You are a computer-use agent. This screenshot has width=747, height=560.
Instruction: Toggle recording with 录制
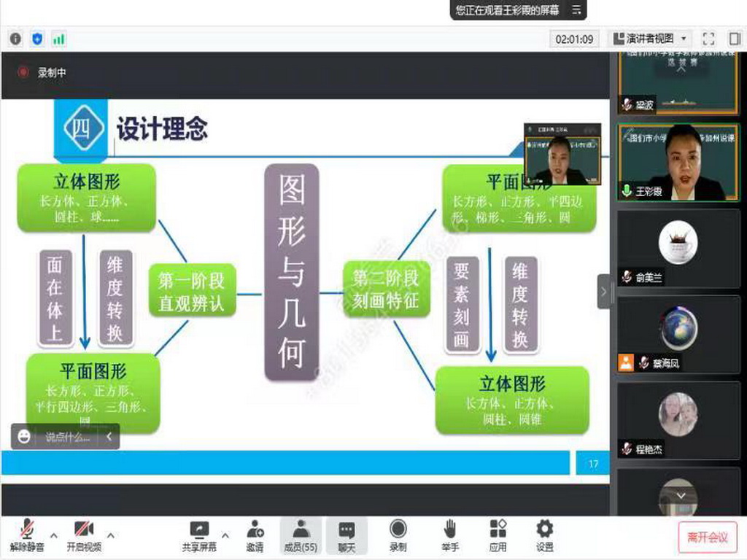tap(398, 536)
